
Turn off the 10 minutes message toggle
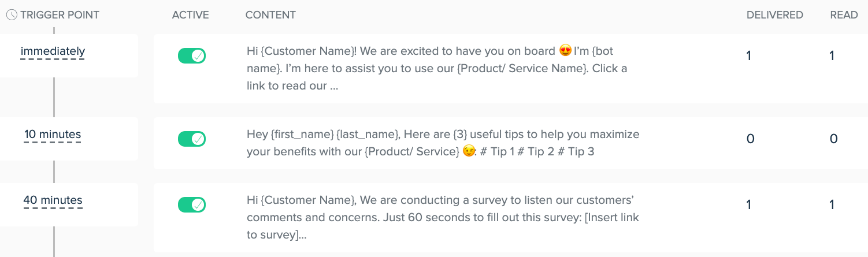tap(192, 139)
